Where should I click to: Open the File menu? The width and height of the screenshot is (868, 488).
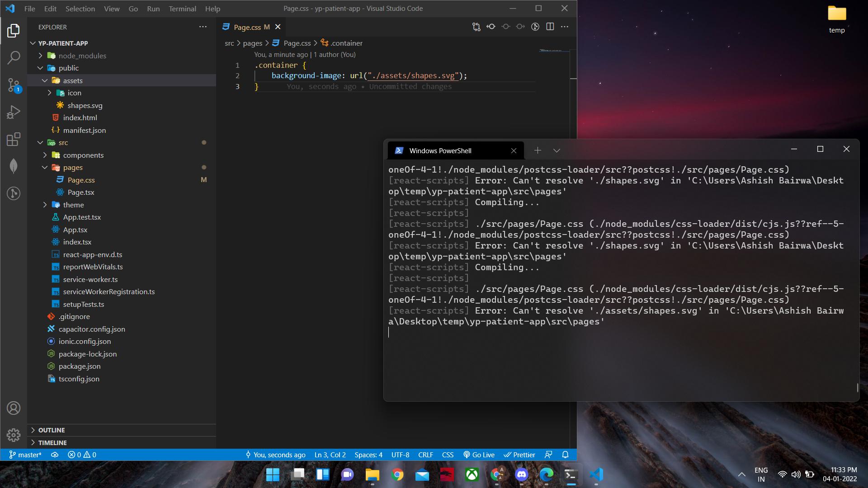[29, 9]
